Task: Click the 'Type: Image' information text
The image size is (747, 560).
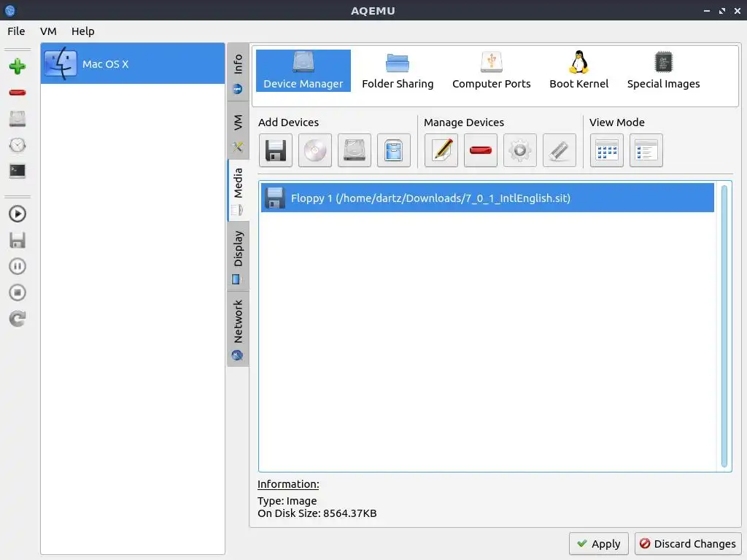Action: (x=287, y=501)
